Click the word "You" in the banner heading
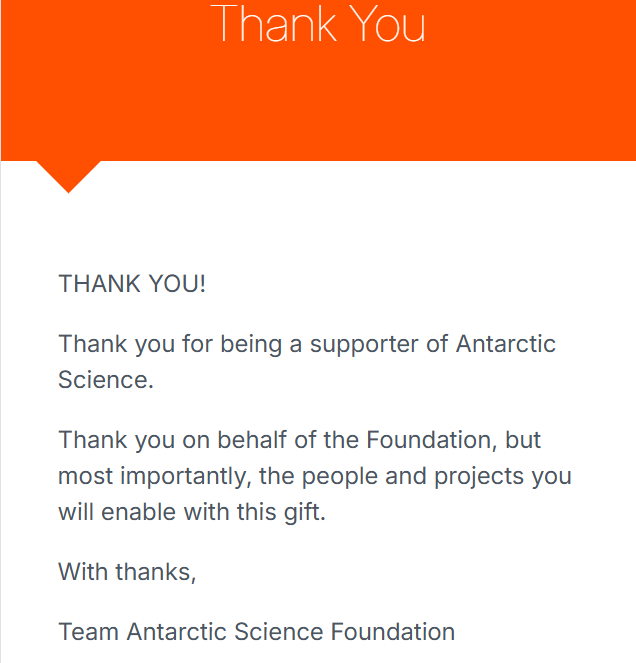 (385, 23)
